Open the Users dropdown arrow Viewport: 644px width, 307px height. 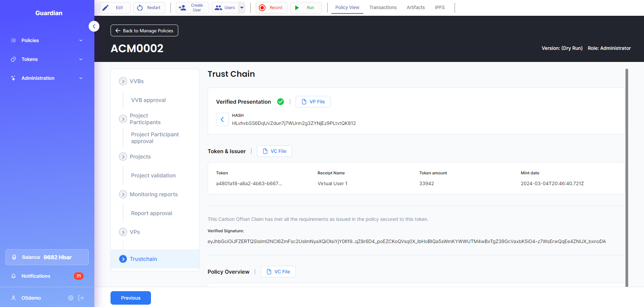coord(242,8)
